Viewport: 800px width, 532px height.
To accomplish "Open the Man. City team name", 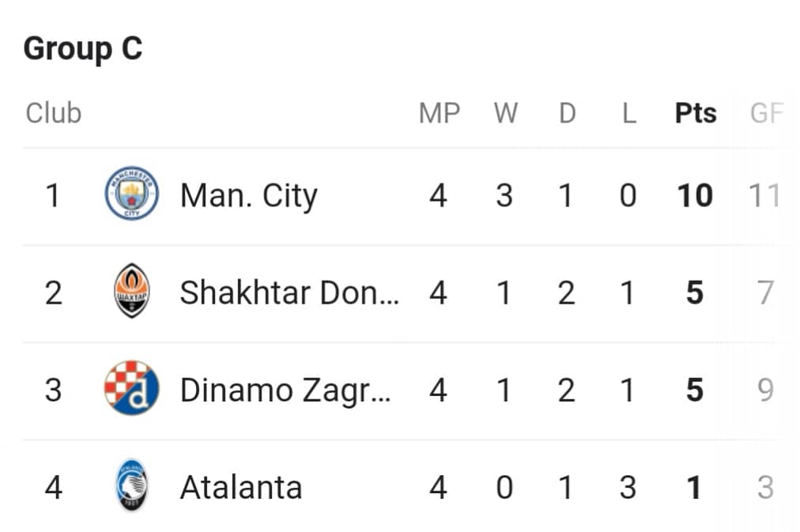I will click(248, 195).
